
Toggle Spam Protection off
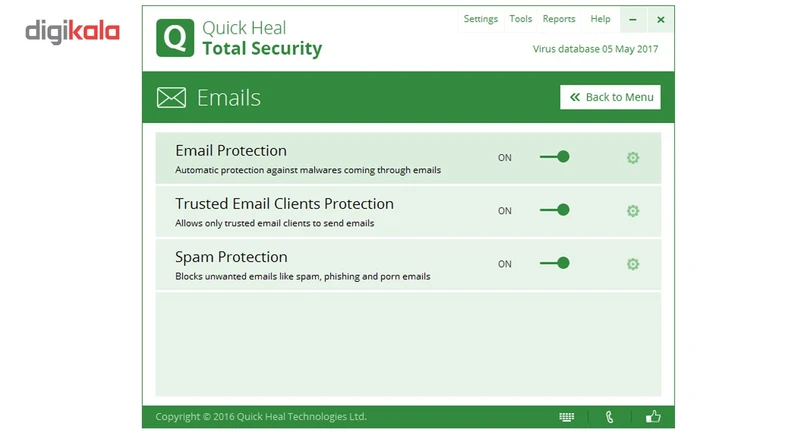pos(555,263)
